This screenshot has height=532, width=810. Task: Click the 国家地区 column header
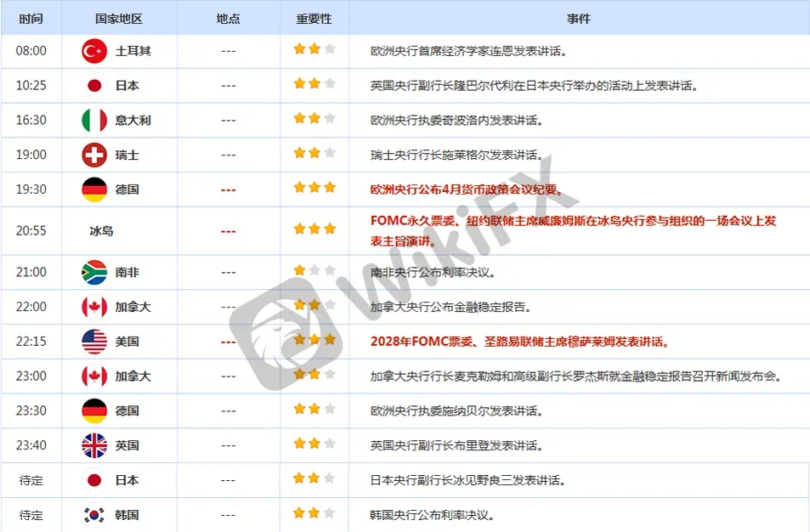[x=119, y=19]
